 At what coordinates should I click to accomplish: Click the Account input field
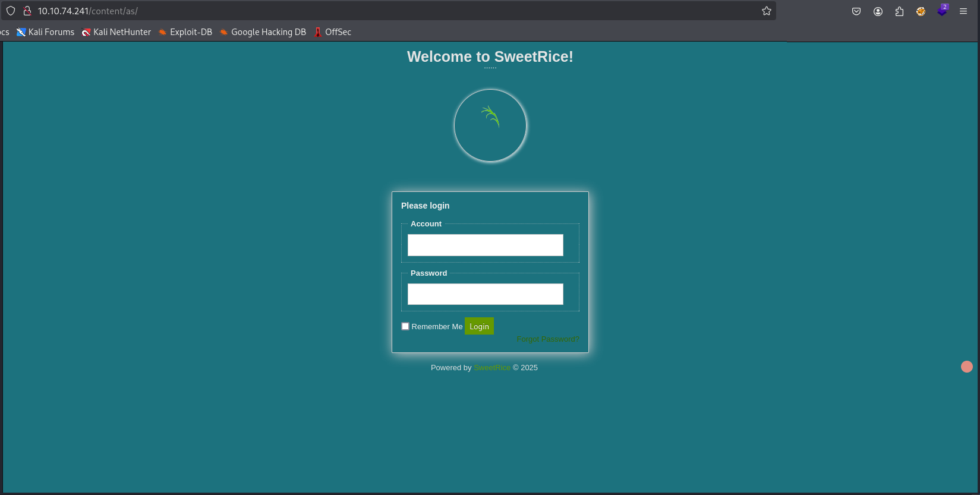coord(485,245)
